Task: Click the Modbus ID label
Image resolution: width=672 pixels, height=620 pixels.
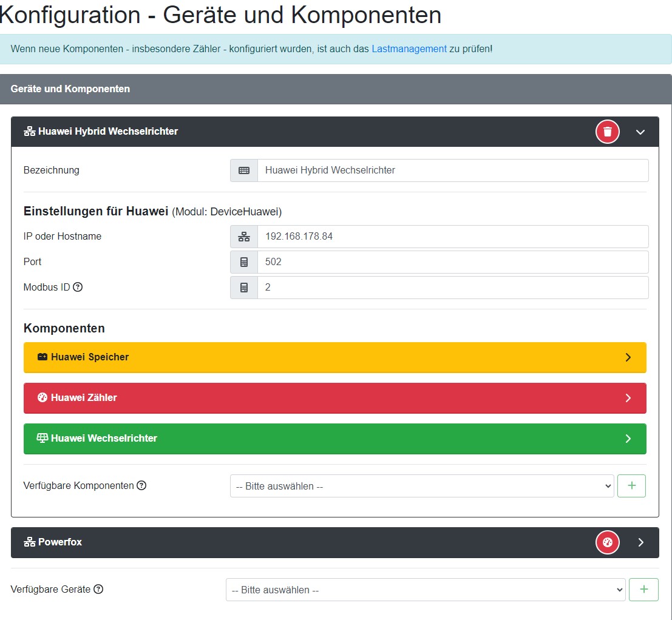Action: coord(47,288)
